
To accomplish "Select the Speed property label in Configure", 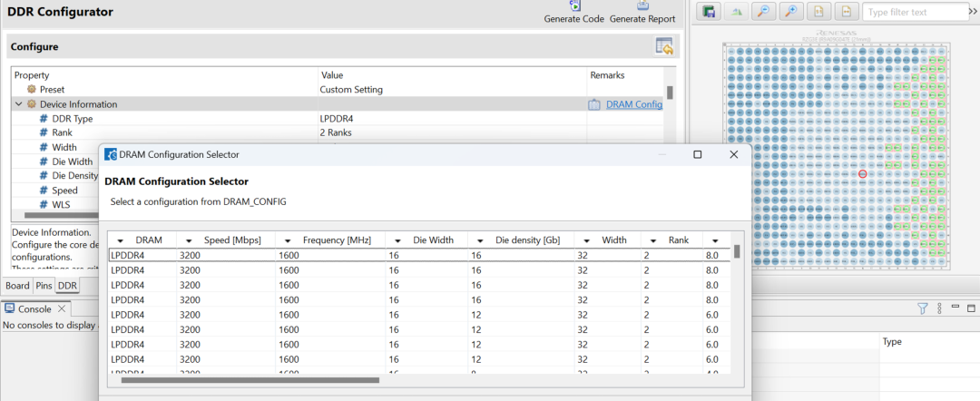I will (65, 191).
